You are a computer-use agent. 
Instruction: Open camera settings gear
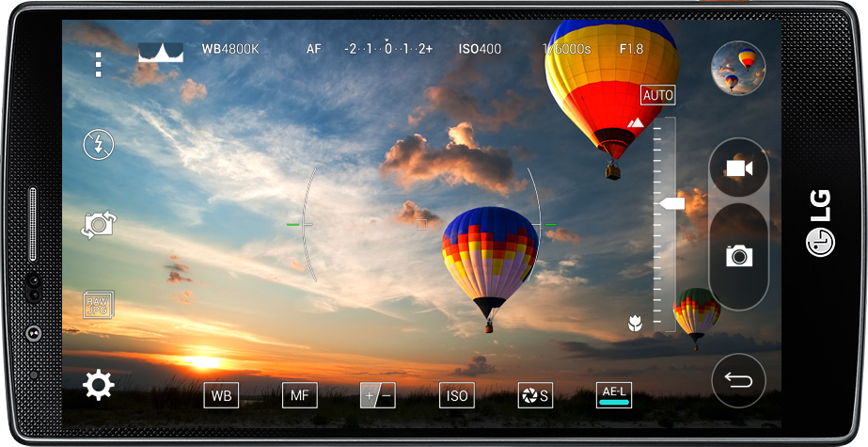[99, 385]
